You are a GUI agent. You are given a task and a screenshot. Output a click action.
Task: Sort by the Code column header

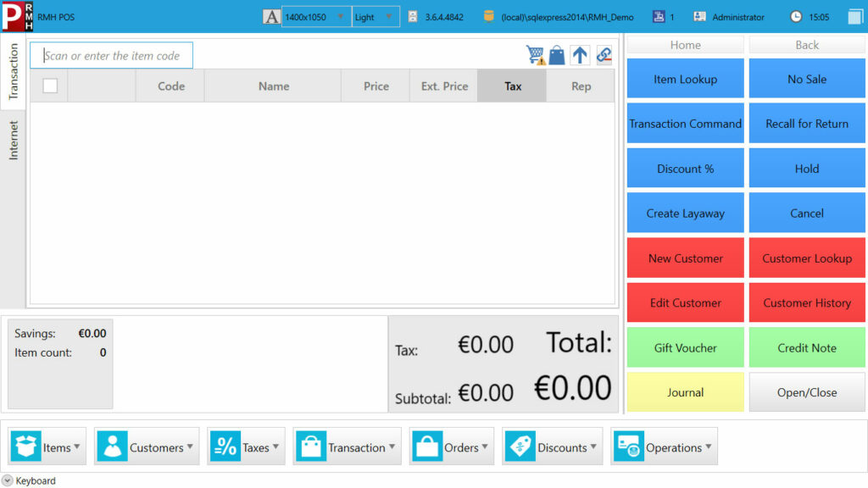pyautogui.click(x=170, y=86)
